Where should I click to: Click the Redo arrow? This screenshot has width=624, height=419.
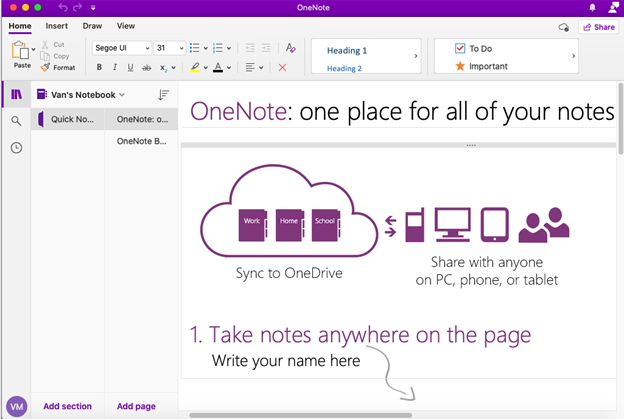(78, 7)
